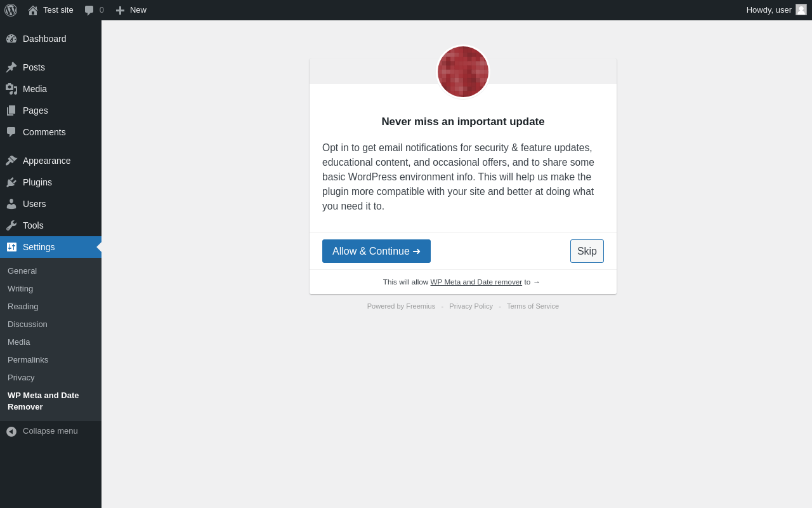Viewport: 812px width, 508px height.
Task: Click the Posts pushpin icon
Action: coord(11,67)
